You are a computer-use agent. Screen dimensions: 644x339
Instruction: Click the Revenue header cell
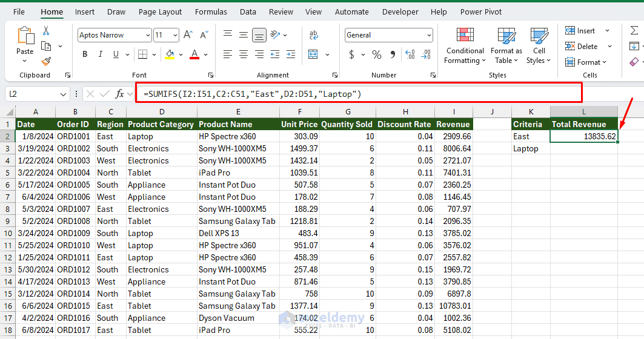pyautogui.click(x=453, y=124)
